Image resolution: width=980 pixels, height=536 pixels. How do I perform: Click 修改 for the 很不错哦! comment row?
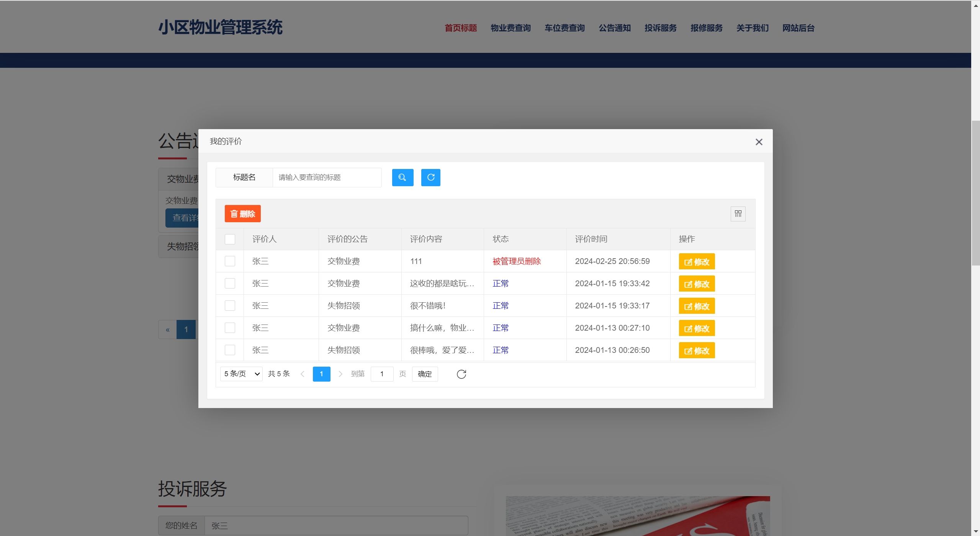[696, 306]
